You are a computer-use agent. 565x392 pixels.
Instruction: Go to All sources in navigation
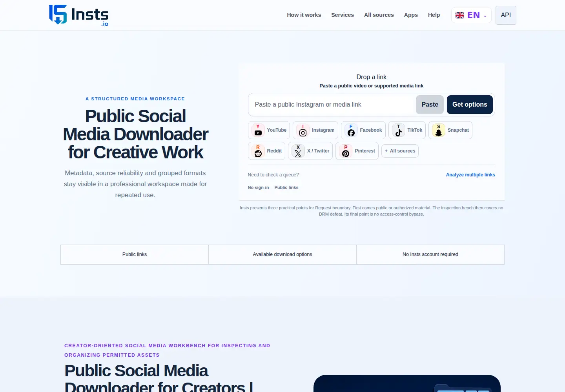click(x=379, y=15)
